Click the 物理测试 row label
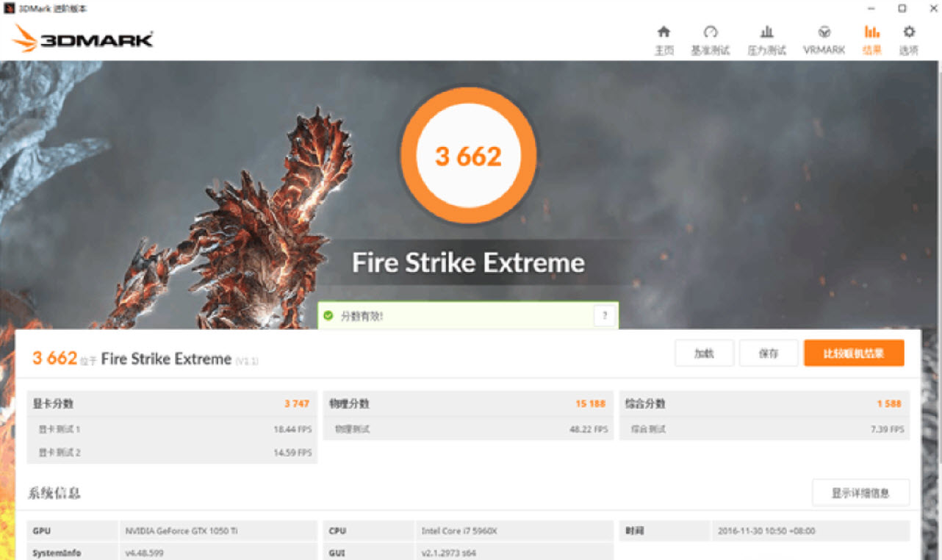This screenshot has width=942, height=560. pos(353,429)
